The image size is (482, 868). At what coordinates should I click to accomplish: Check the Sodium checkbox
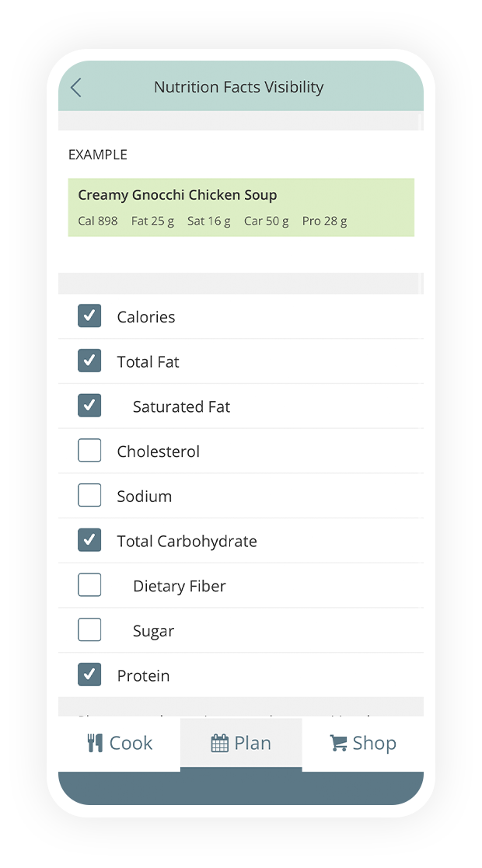point(89,496)
